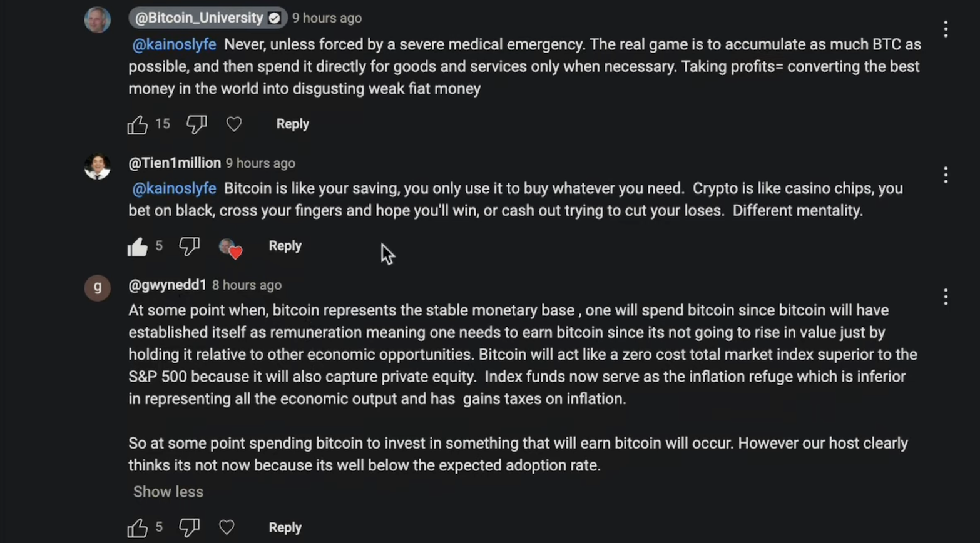Open @Bitcoin_University channel from profile picture
This screenshot has width=980, height=543.
98,19
